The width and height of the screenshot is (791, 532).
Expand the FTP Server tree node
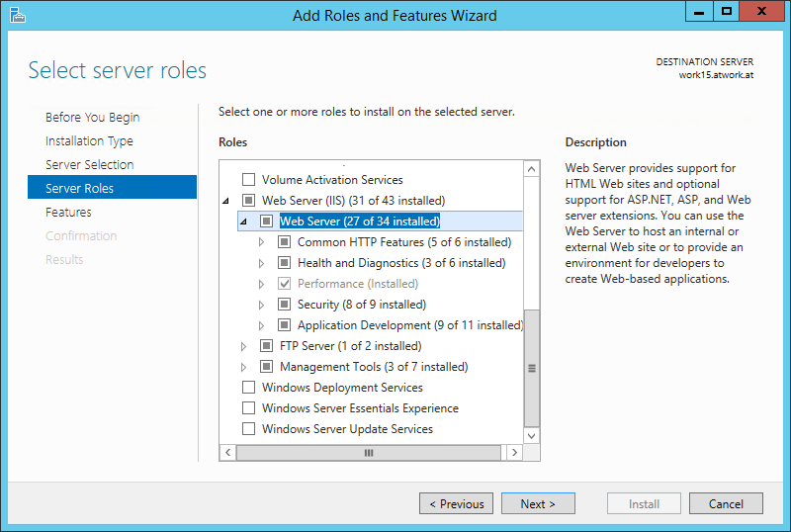(243, 346)
